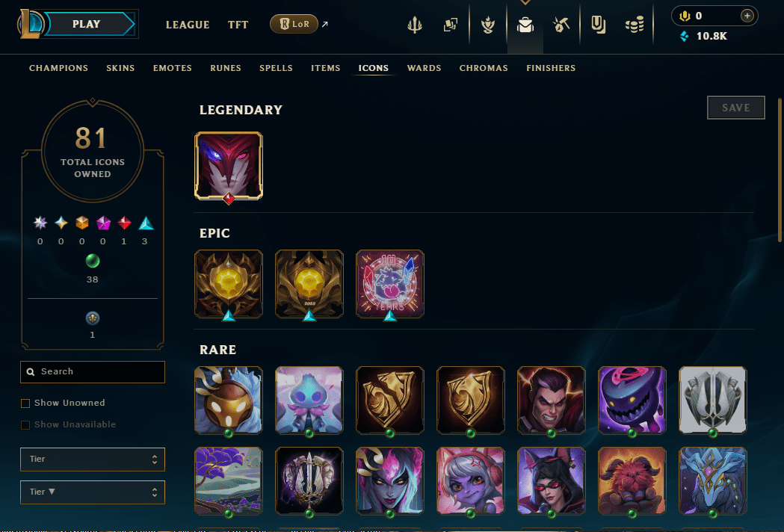Click the vertical scrollbar on right
Screen dimensions: 784x532
coord(780,170)
